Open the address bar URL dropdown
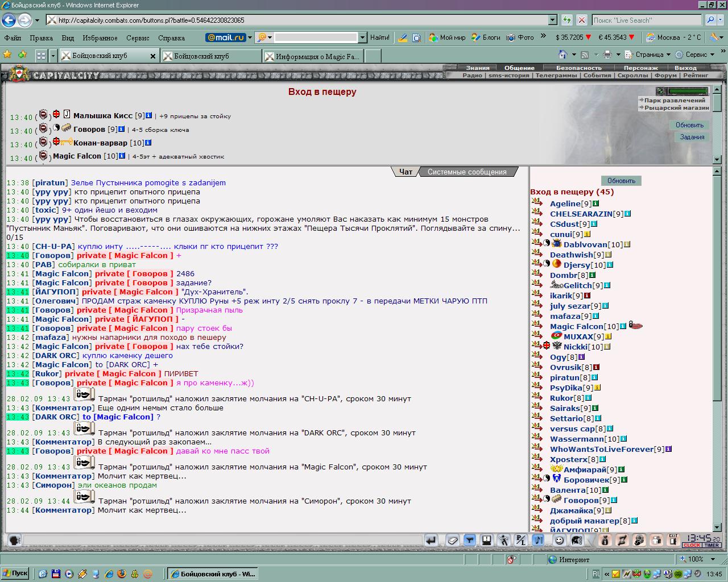 [552, 20]
